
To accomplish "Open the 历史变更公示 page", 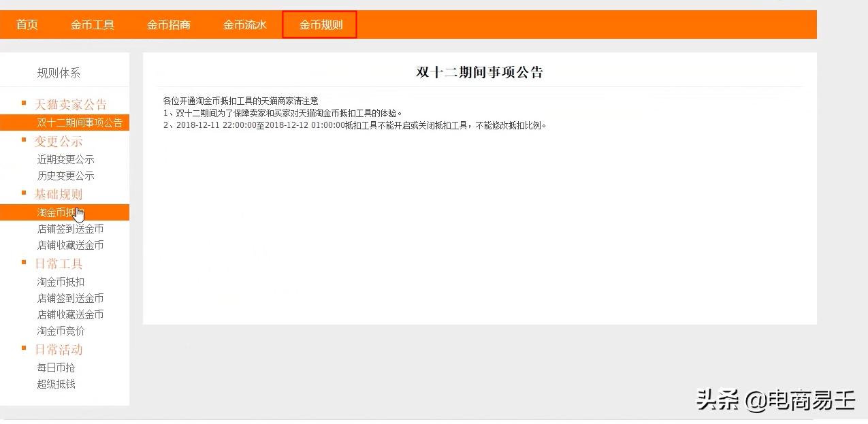I will [65, 176].
